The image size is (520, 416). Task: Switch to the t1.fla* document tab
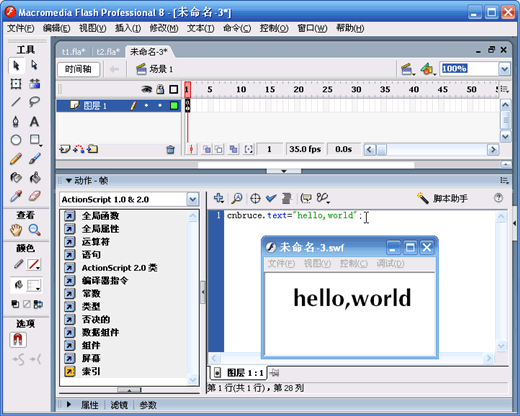[74, 52]
